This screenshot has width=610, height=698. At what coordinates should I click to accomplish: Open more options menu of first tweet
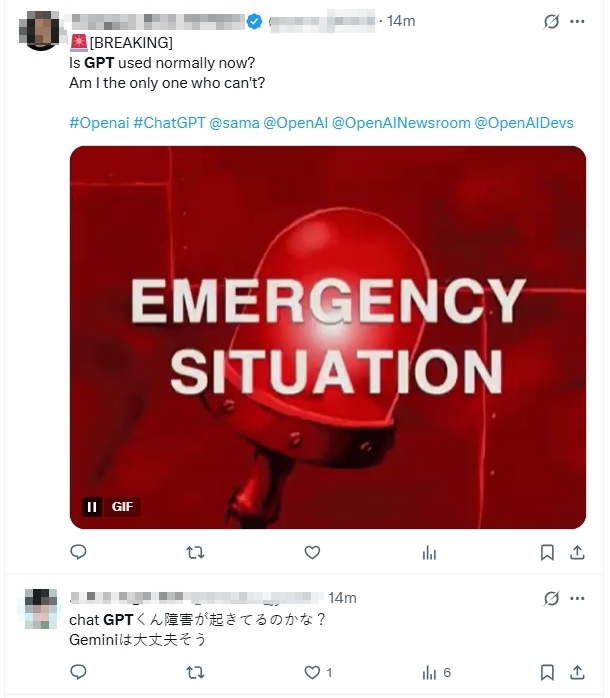tap(577, 21)
